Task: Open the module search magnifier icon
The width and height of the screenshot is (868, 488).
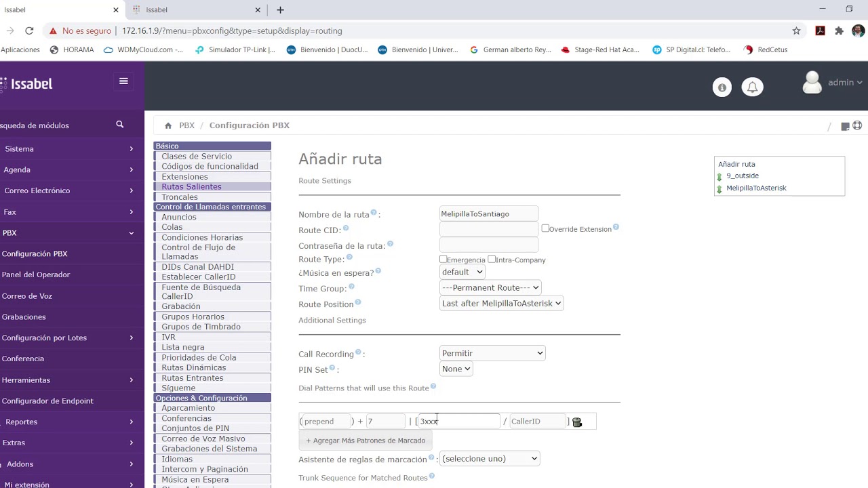Action: click(120, 124)
